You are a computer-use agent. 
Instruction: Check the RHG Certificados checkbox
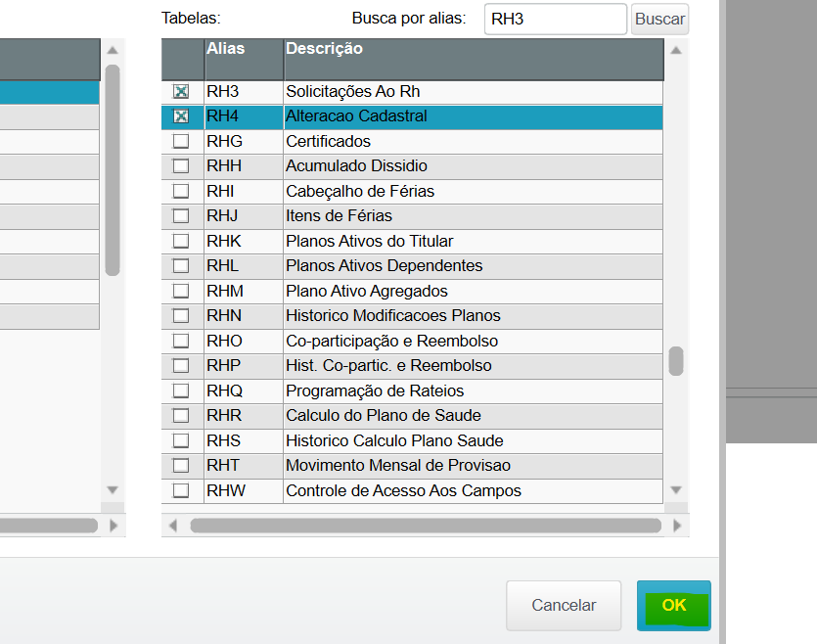point(181,141)
